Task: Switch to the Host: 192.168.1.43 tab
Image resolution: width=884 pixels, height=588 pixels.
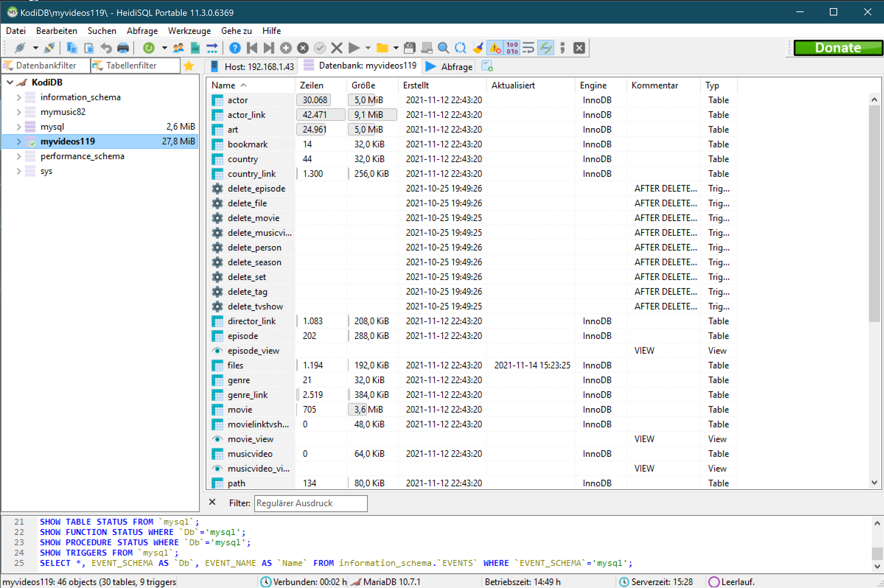Action: coord(252,66)
